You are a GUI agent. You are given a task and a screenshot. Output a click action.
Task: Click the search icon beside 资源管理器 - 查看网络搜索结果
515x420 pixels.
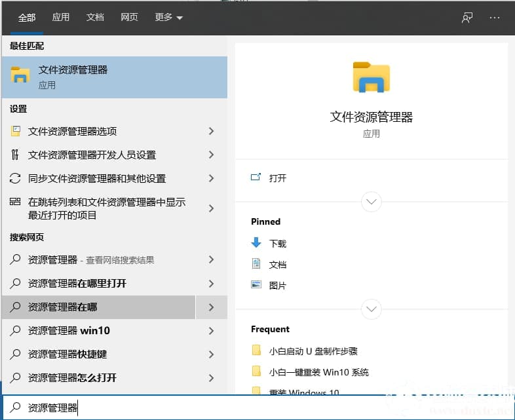point(15,259)
